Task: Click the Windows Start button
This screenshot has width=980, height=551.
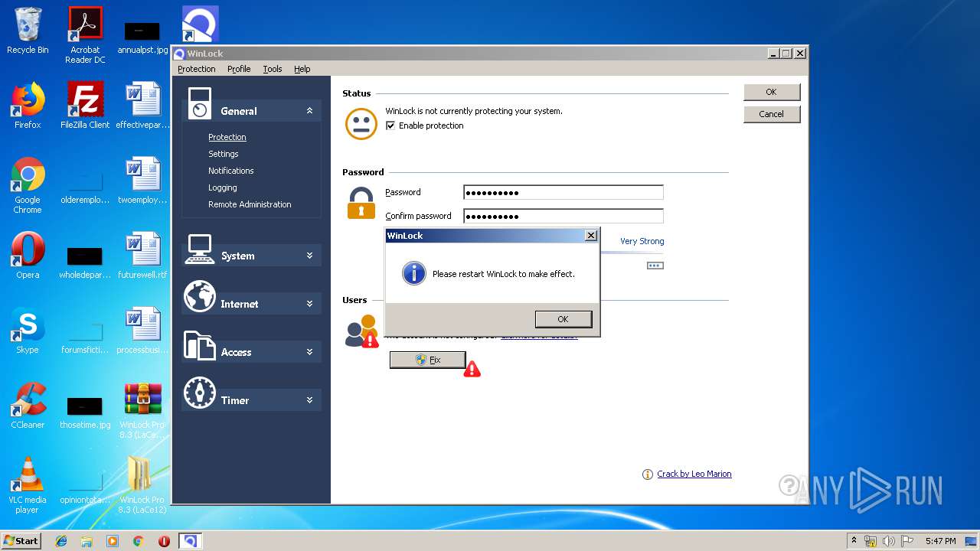Action: point(21,540)
